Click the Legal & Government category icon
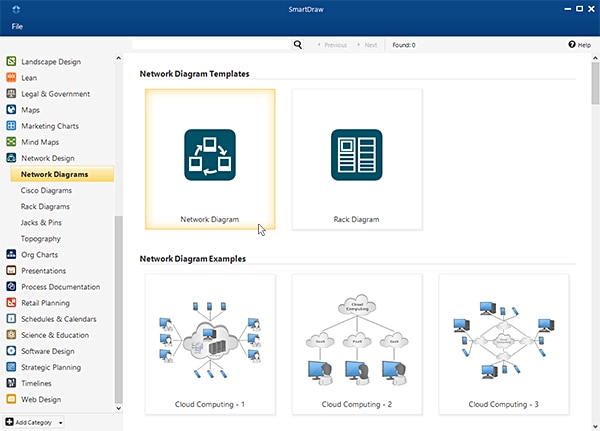Image resolution: width=600 pixels, height=431 pixels. click(11, 93)
